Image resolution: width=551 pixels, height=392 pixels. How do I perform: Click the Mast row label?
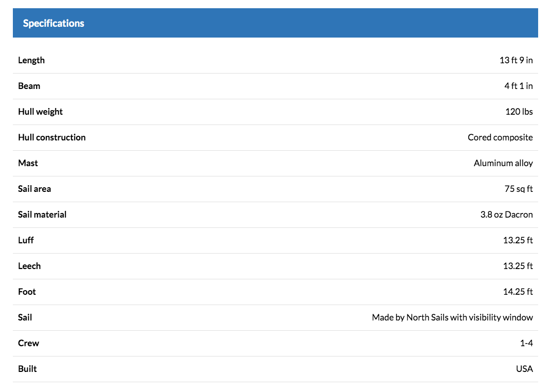coord(28,163)
